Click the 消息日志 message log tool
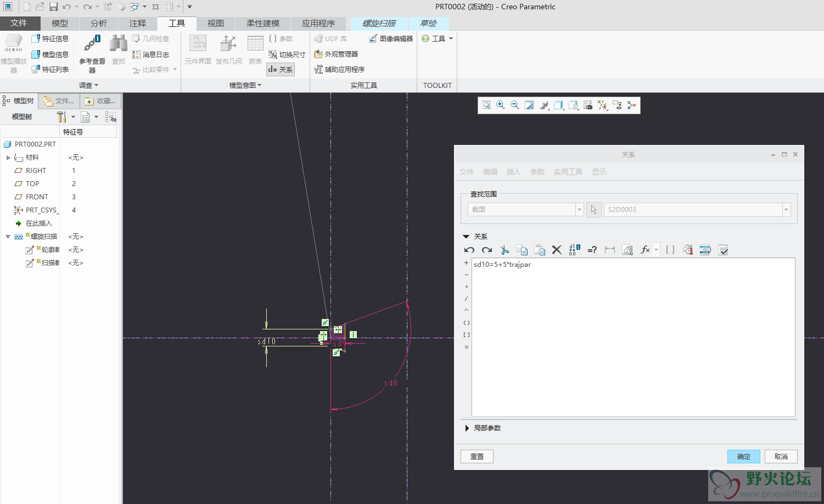Screen dimensions: 824x504 151,54
